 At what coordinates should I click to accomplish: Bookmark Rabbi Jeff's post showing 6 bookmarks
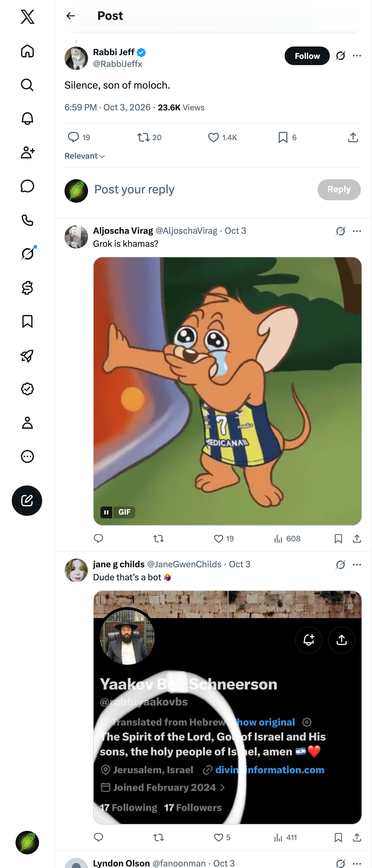point(287,137)
